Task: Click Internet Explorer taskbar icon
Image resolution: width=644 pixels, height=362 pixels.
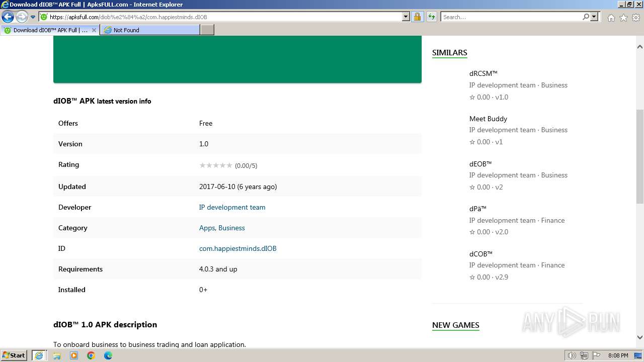Action: tap(39, 355)
